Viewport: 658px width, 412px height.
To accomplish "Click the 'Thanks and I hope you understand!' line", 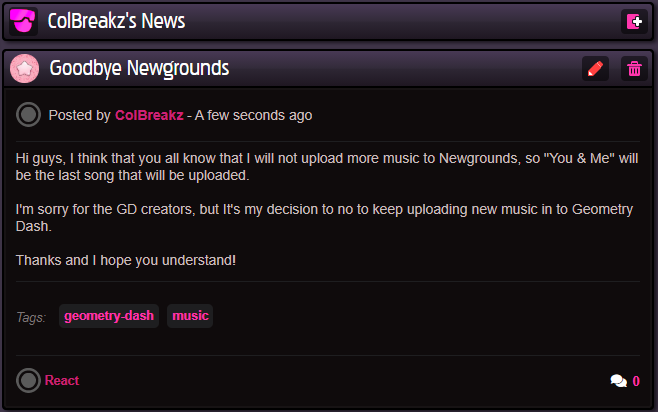I will 126,260.
